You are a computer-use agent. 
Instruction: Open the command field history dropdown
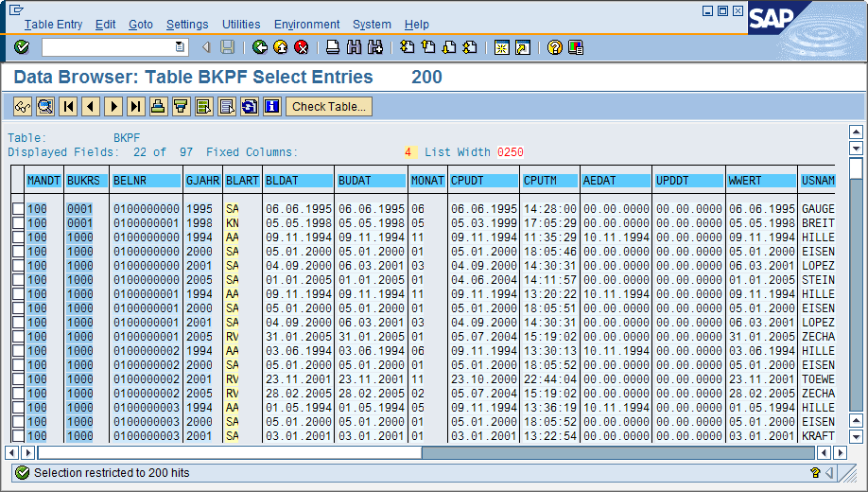pos(180,47)
